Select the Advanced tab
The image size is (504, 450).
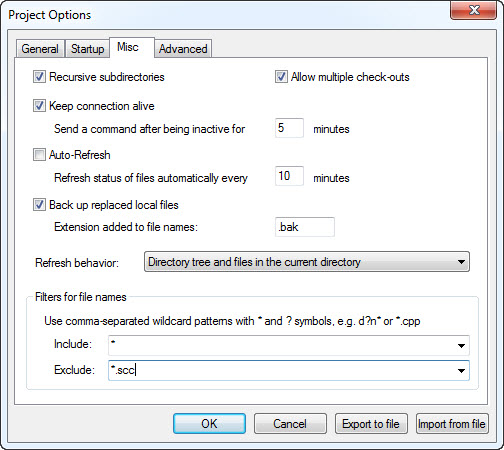click(183, 49)
